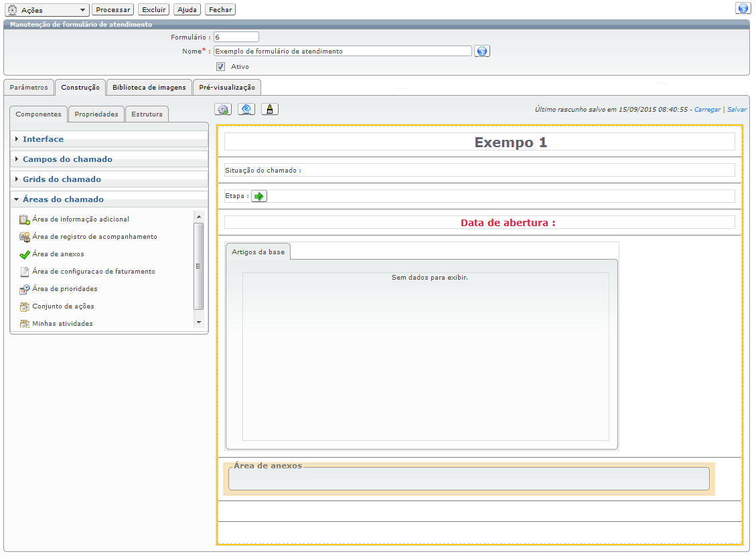Switch to the Propriedades sub-tab
Image resolution: width=756 pixels, height=556 pixels.
coord(96,114)
